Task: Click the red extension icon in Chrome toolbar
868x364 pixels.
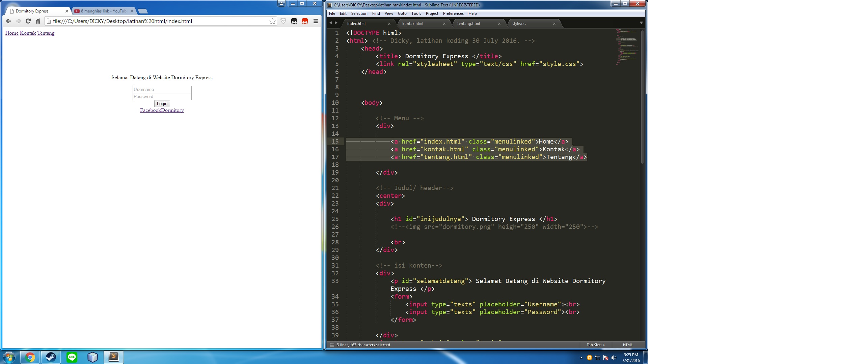Action: click(x=305, y=21)
